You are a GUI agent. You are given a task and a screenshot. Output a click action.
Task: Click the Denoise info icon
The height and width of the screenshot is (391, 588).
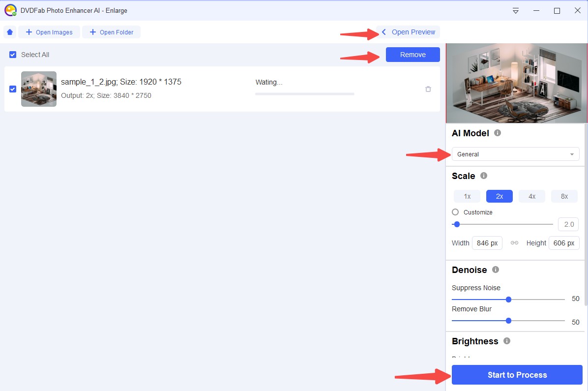pos(496,270)
